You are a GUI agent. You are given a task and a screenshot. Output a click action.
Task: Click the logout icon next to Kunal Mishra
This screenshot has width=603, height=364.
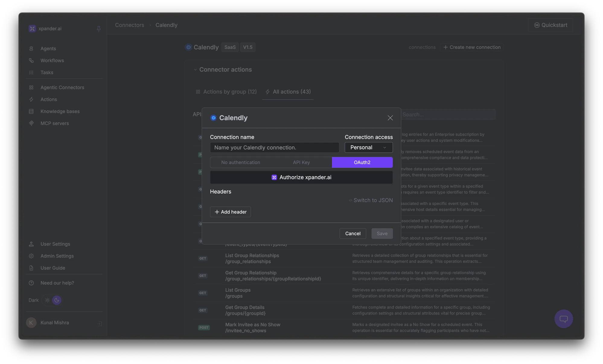click(99, 323)
